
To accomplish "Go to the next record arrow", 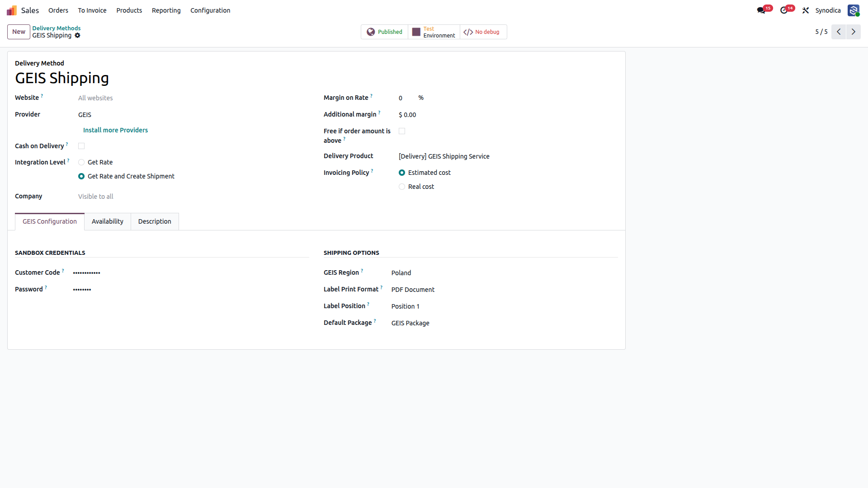I will pyautogui.click(x=854, y=32).
